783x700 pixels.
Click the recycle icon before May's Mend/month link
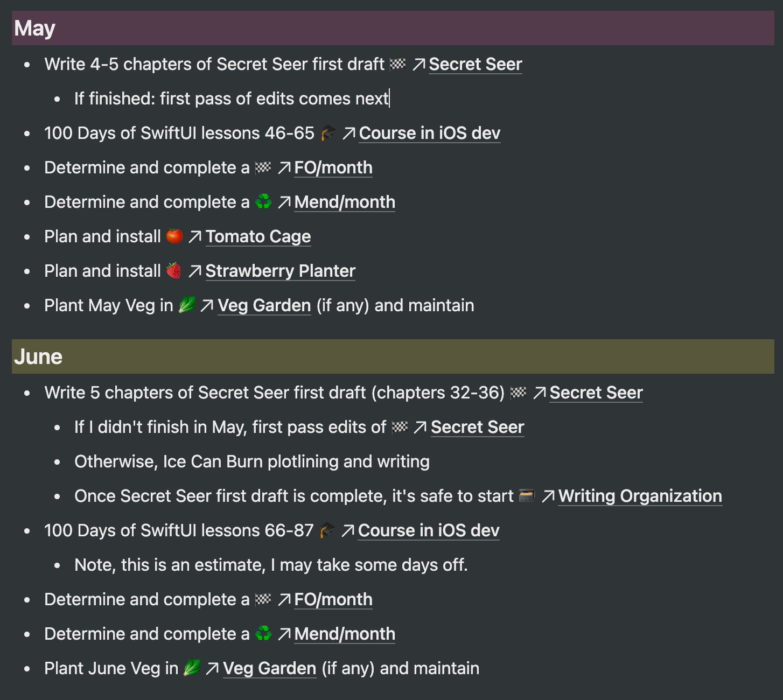[263, 201]
